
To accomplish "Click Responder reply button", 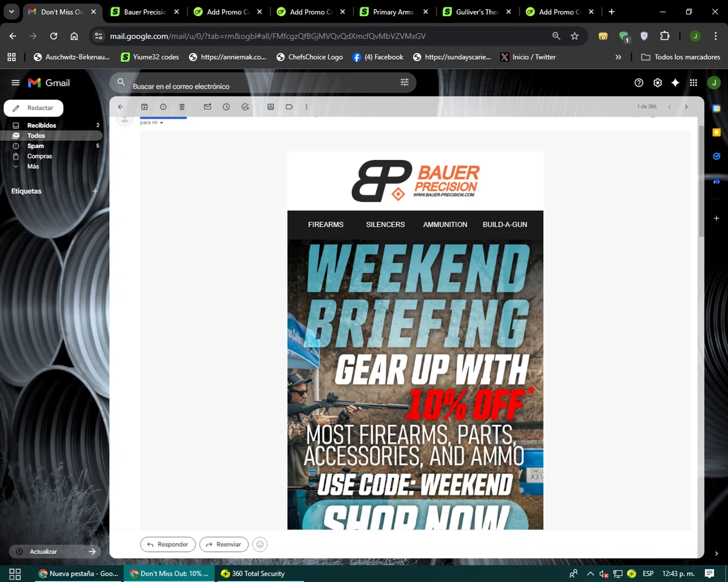I will [x=168, y=544].
